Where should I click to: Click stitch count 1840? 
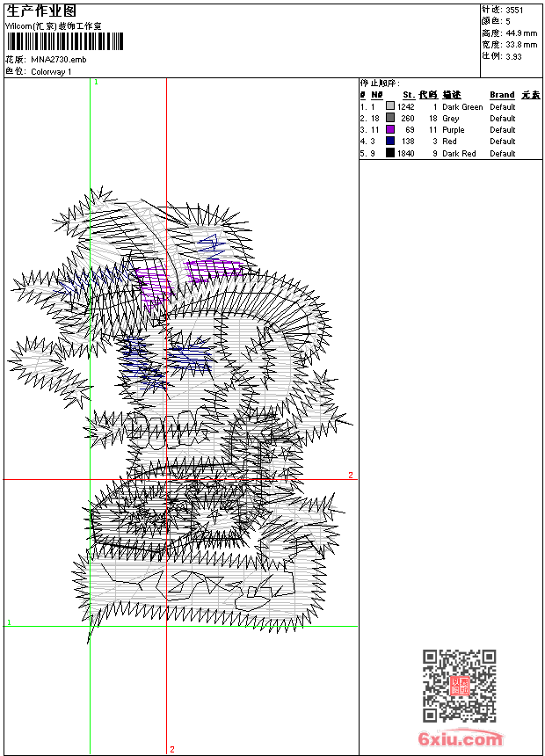405,153
